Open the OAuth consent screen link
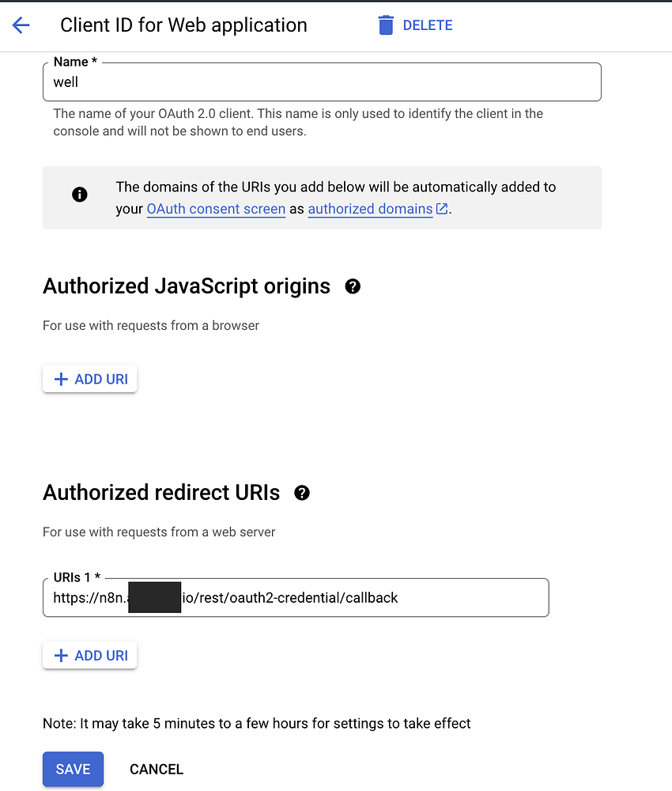 (x=216, y=209)
